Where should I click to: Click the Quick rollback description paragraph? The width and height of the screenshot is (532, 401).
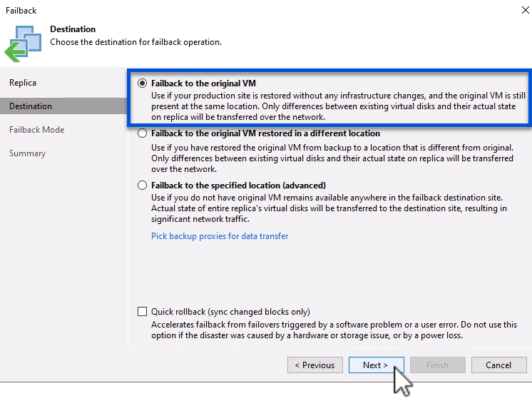pyautogui.click(x=334, y=330)
